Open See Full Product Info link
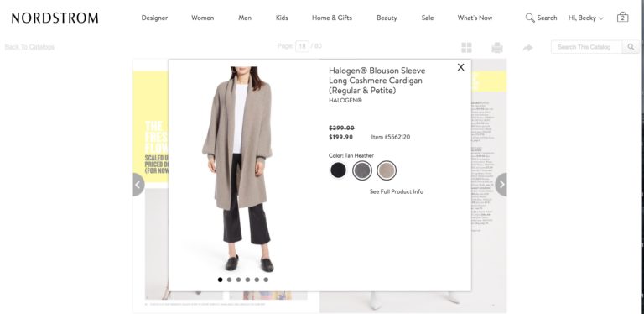 [x=397, y=191]
